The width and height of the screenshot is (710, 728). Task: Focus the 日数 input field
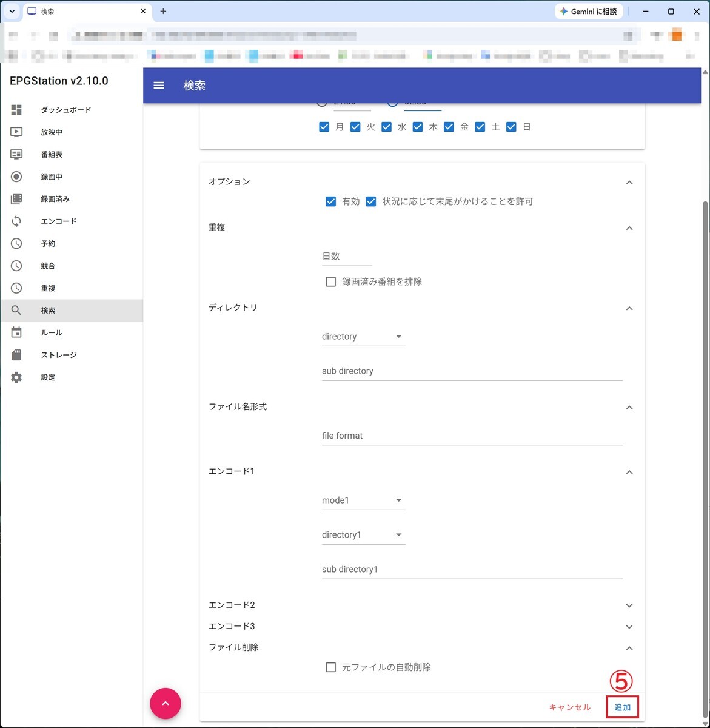[347, 256]
